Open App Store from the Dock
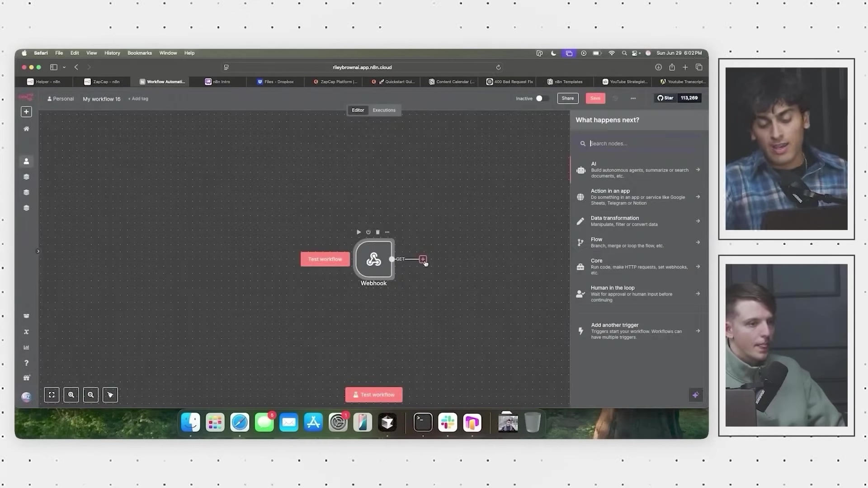 click(x=313, y=422)
